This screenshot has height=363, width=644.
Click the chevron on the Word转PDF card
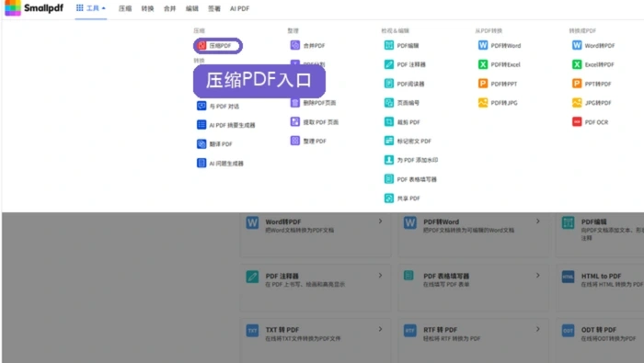(x=380, y=221)
